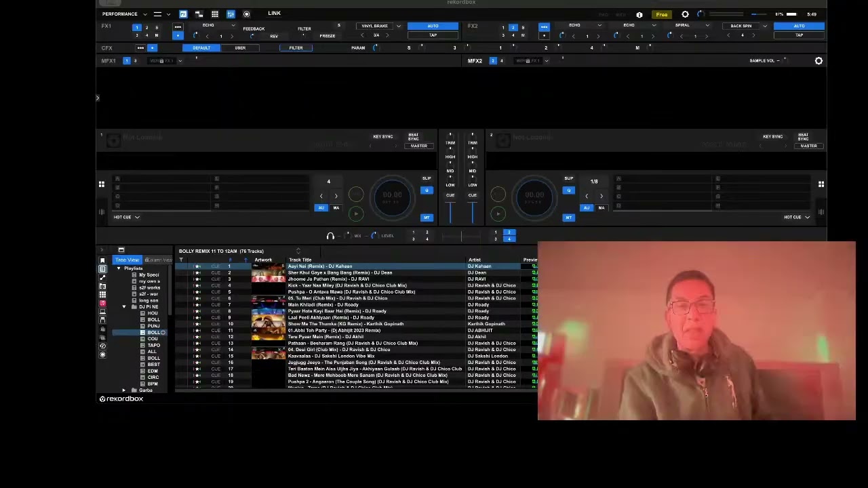The width and height of the screenshot is (868, 488).
Task: Click FX1 AUTO button
Action: [433, 26]
